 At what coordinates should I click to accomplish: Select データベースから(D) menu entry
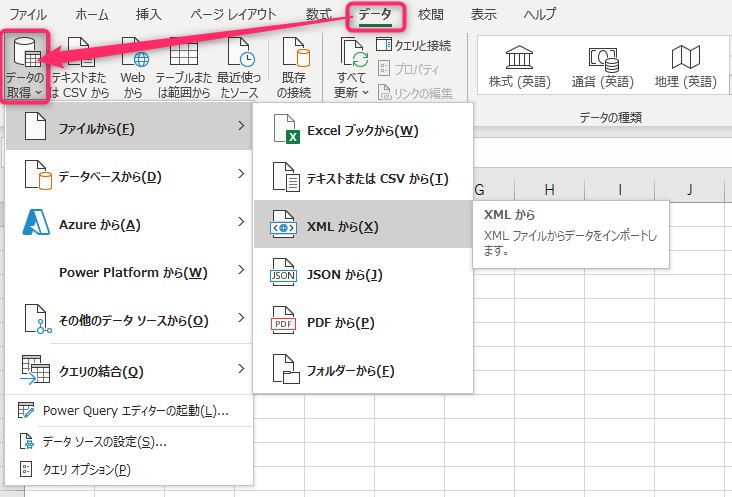pyautogui.click(x=129, y=175)
